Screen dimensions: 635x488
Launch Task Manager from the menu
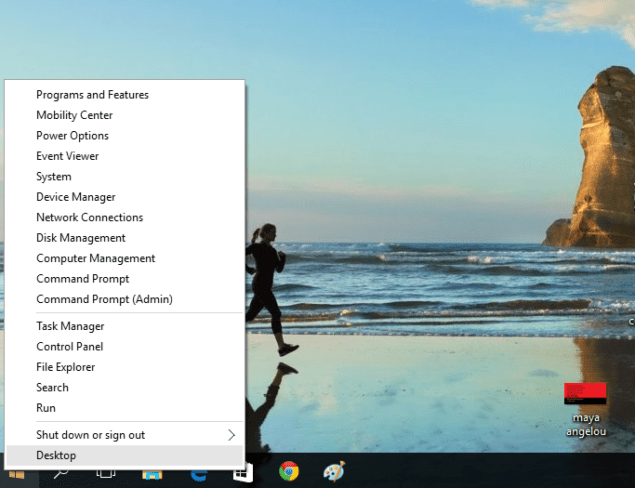70,326
